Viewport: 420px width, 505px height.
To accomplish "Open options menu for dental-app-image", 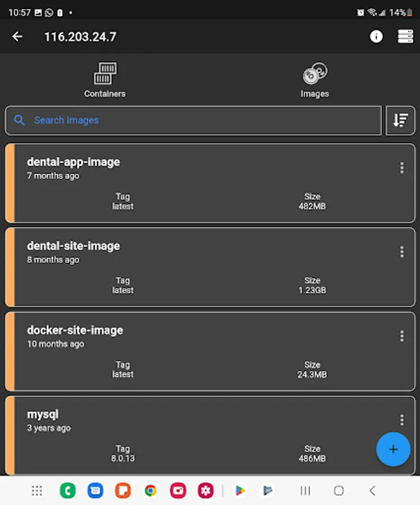I will [401, 168].
